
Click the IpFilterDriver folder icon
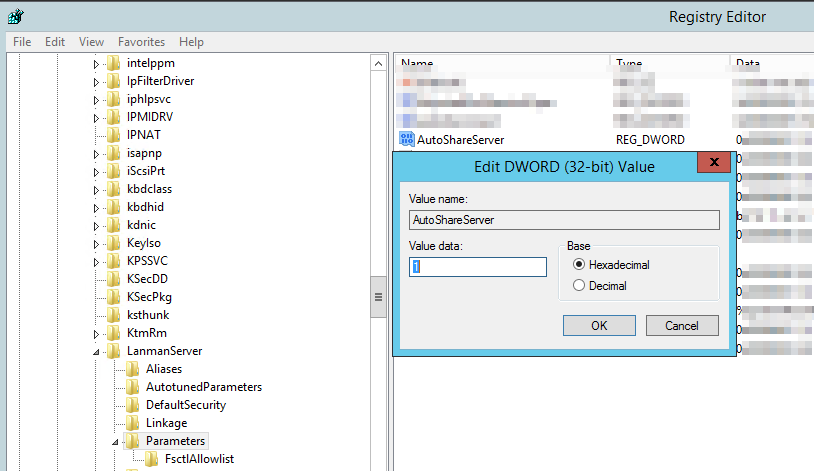114,81
